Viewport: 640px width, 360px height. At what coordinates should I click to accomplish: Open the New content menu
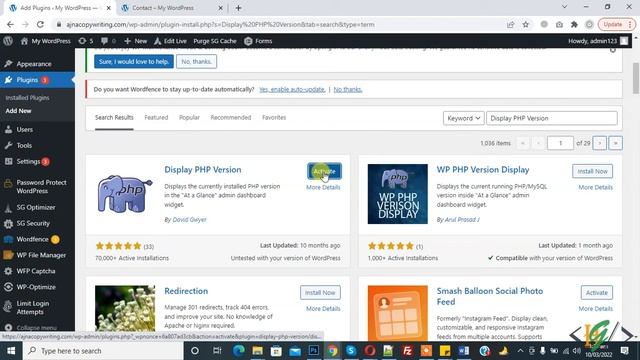136,41
